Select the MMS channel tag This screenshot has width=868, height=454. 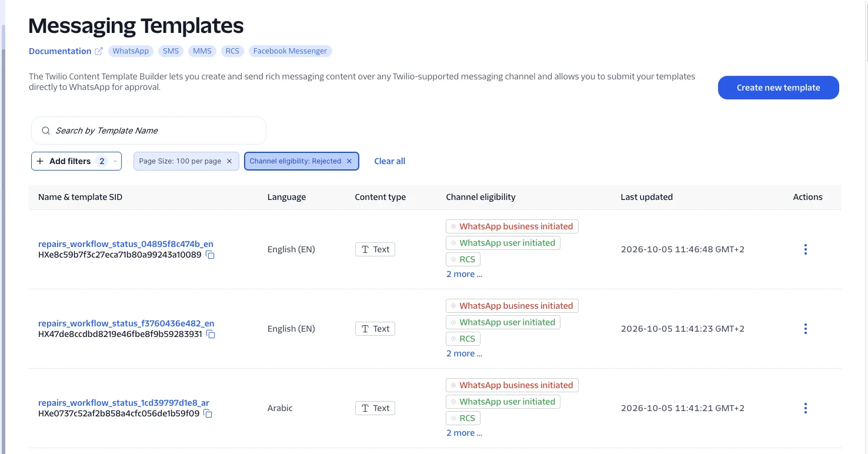[202, 51]
